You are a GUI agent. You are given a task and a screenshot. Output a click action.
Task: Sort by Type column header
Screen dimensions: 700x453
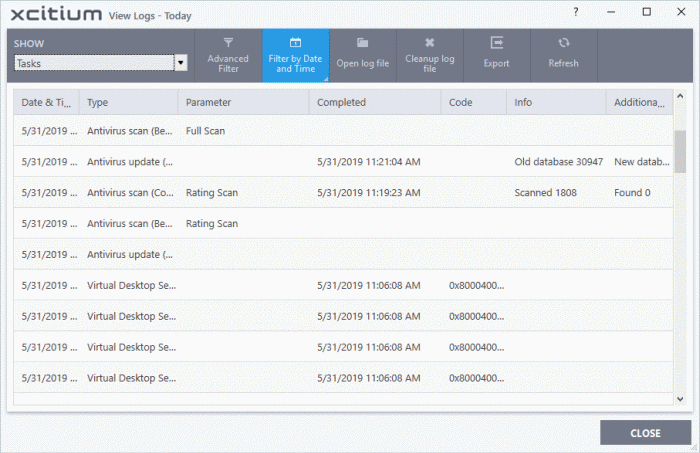[129, 103]
